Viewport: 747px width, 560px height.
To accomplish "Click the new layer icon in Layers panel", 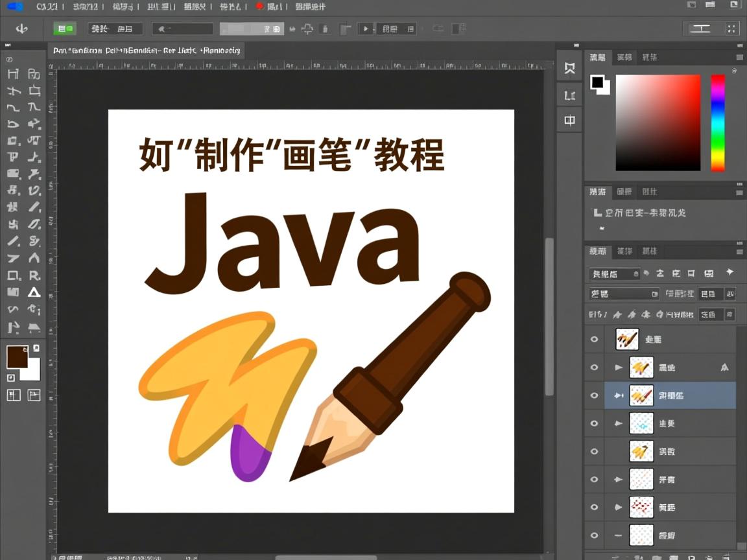I will click(x=710, y=556).
